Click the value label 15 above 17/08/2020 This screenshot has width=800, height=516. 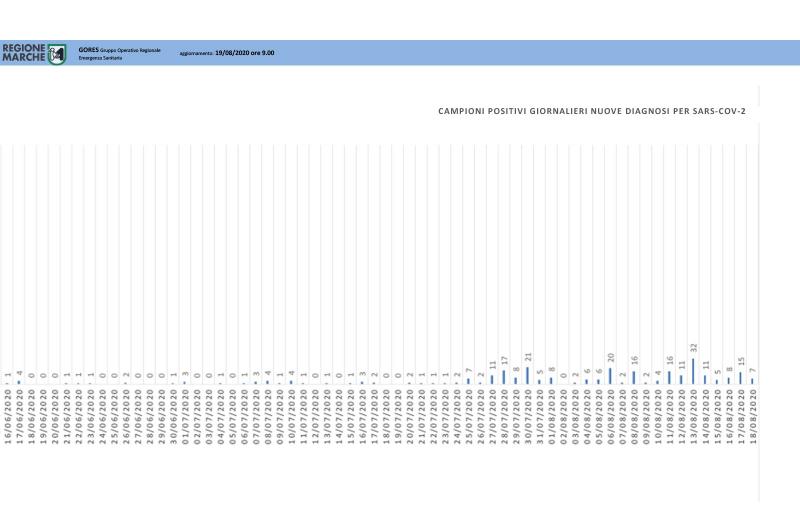(741, 361)
